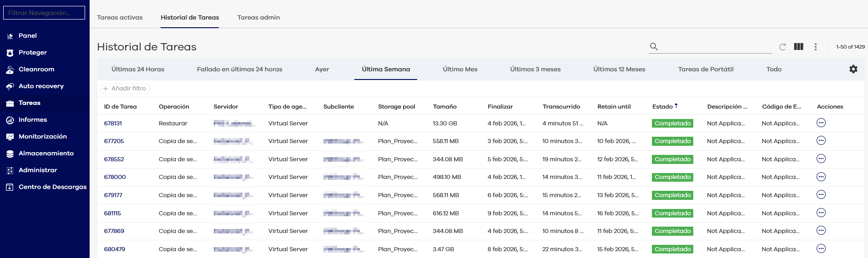868x258 pixels.
Task: Refresh the task history table
Action: pos(782,47)
